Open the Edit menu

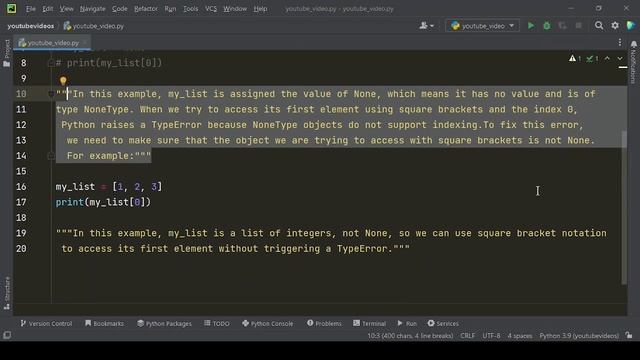pyautogui.click(x=47, y=9)
